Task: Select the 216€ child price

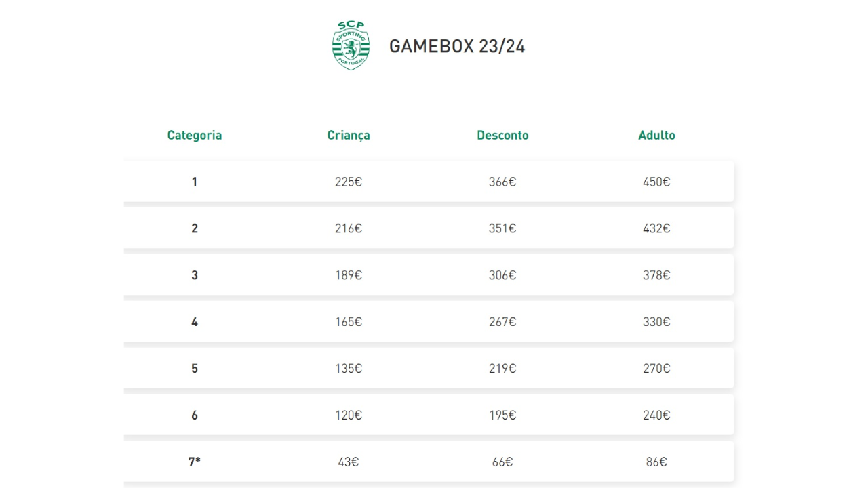Action: pyautogui.click(x=349, y=228)
